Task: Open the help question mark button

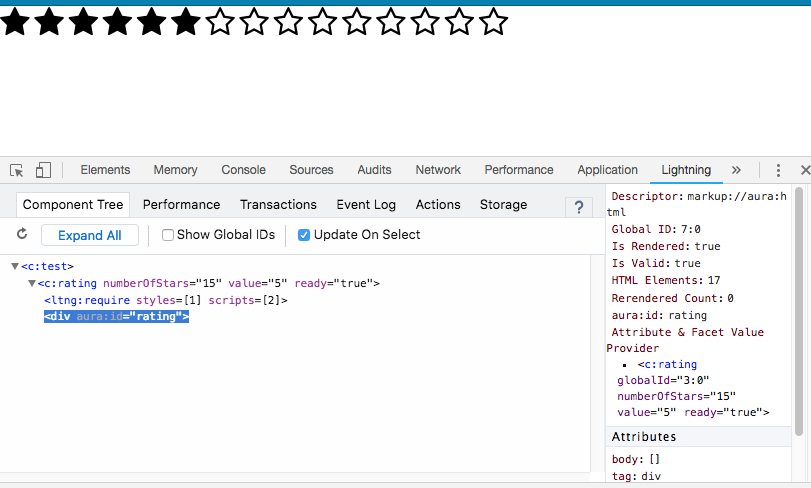Action: click(x=579, y=207)
